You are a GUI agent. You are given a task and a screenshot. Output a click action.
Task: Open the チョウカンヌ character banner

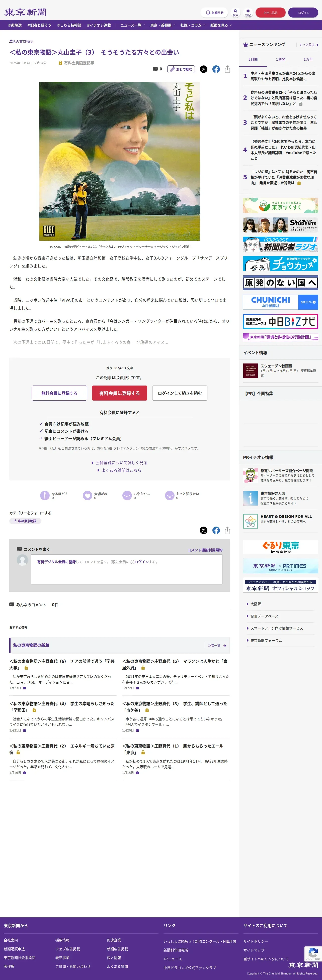[280, 263]
